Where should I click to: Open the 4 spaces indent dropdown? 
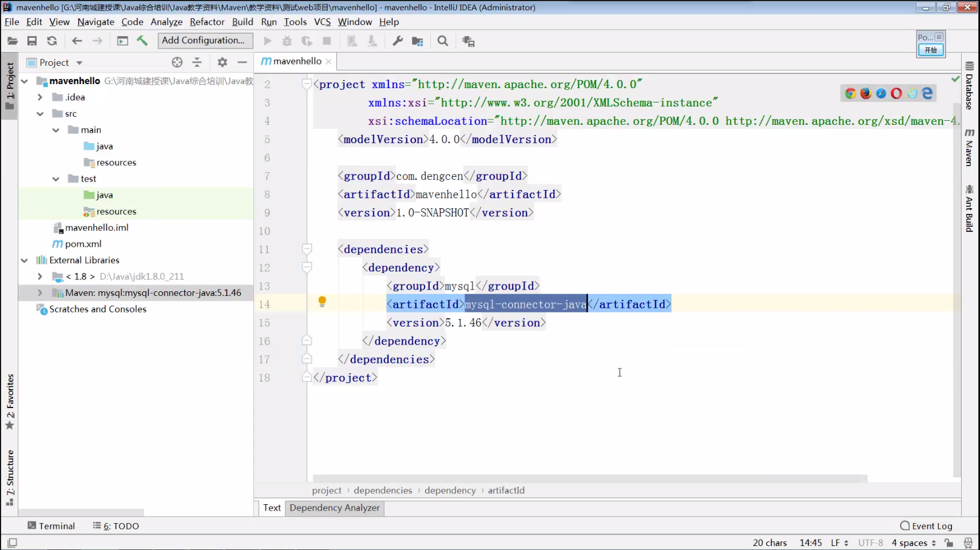(x=914, y=543)
